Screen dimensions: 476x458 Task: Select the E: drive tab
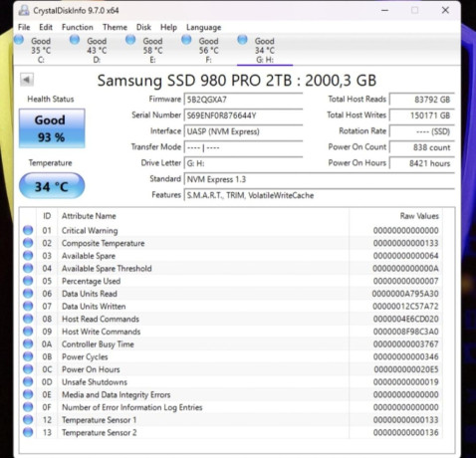152,50
